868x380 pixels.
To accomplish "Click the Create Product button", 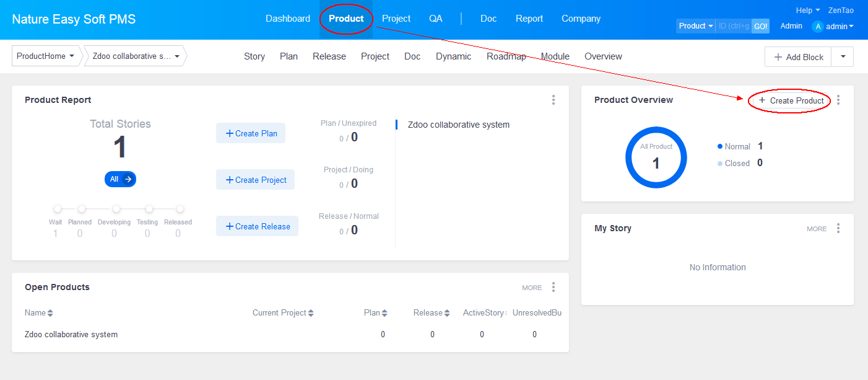I will (791, 100).
